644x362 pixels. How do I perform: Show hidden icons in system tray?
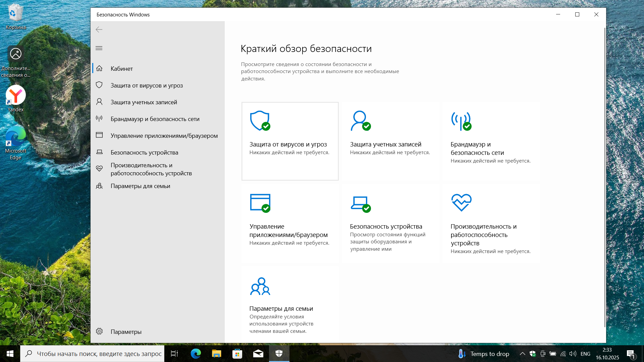pyautogui.click(x=522, y=354)
